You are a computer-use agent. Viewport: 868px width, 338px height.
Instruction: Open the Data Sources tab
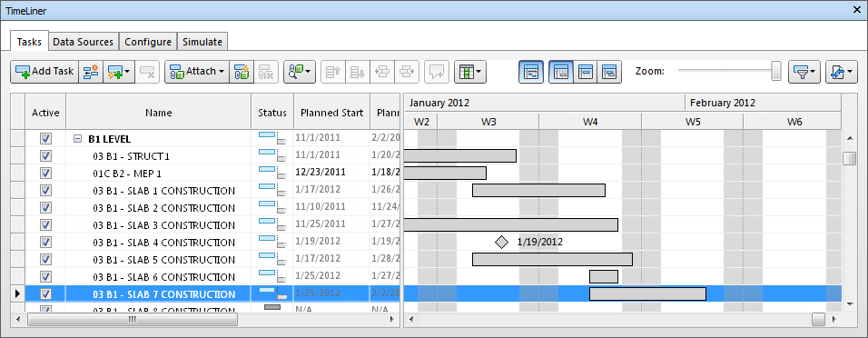click(84, 42)
